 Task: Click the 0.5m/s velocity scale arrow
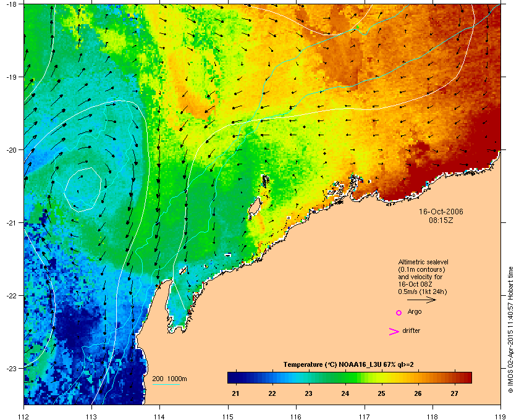(421, 300)
